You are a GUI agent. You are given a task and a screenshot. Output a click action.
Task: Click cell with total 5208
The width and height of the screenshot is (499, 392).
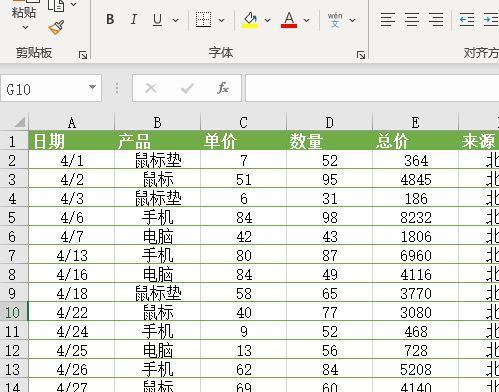(x=415, y=369)
